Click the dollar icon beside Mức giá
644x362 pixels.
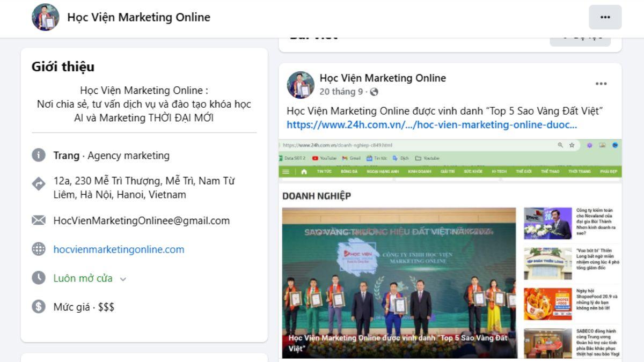coord(39,307)
